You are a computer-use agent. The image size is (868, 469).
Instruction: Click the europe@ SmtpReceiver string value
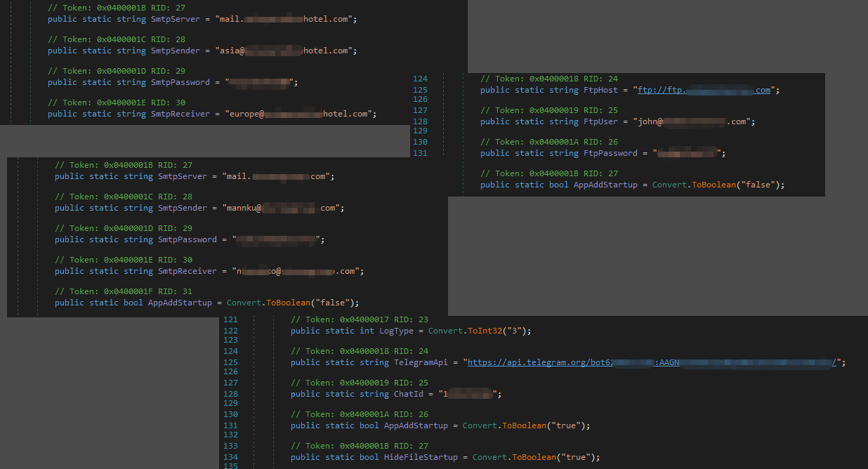click(x=300, y=114)
